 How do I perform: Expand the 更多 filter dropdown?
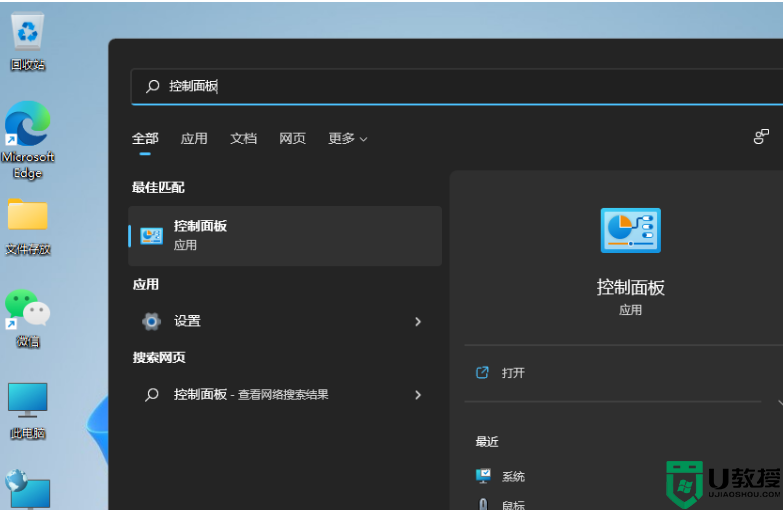tap(347, 139)
